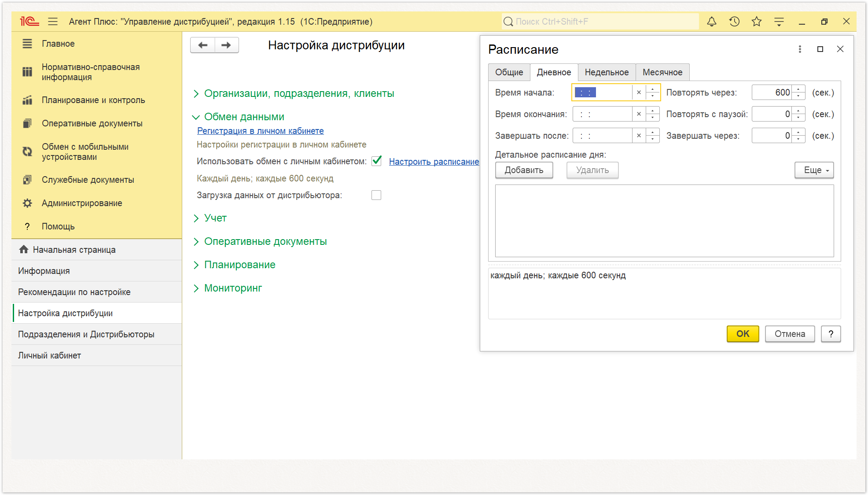Open Рекомендации по настройке page
Image resolution: width=868 pixels, height=495 pixels.
click(x=97, y=292)
